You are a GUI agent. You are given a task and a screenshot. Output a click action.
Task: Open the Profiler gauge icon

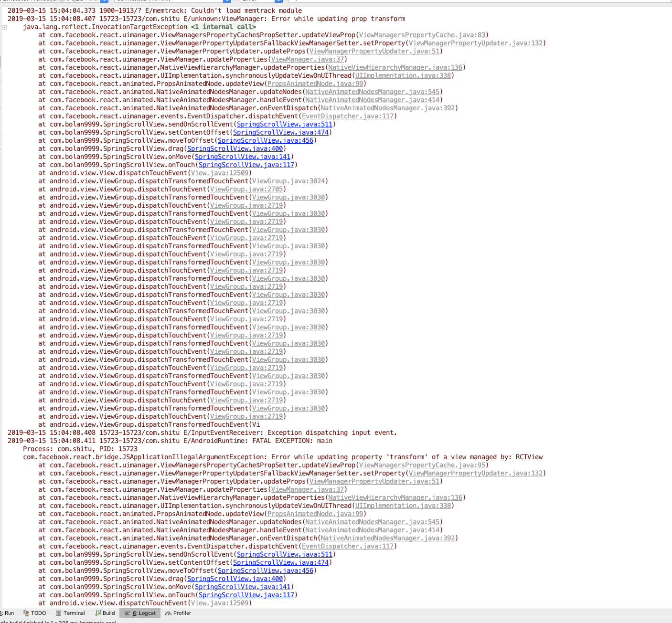click(x=168, y=613)
